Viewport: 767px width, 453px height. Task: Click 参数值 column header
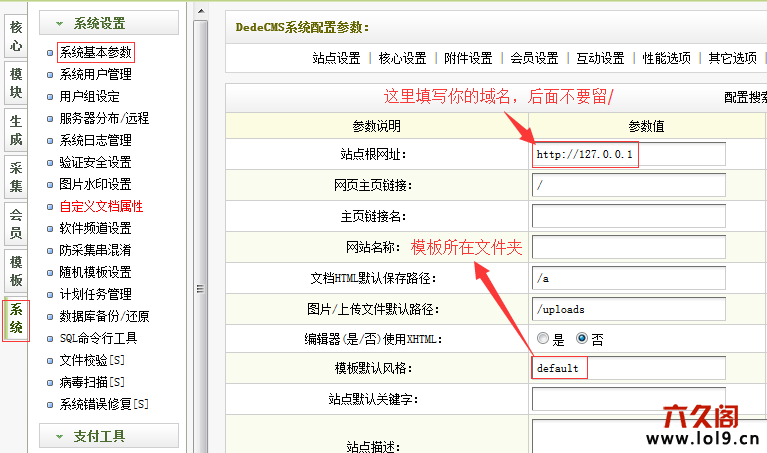(x=647, y=126)
